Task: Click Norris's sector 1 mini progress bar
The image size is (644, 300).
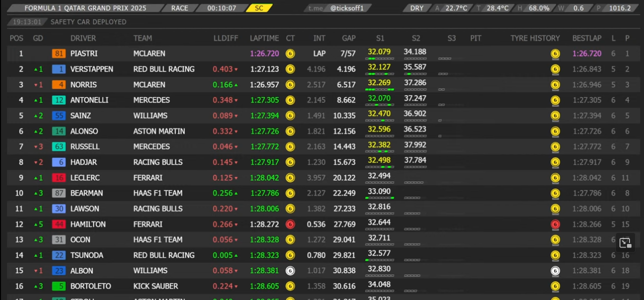Action: pyautogui.click(x=379, y=89)
